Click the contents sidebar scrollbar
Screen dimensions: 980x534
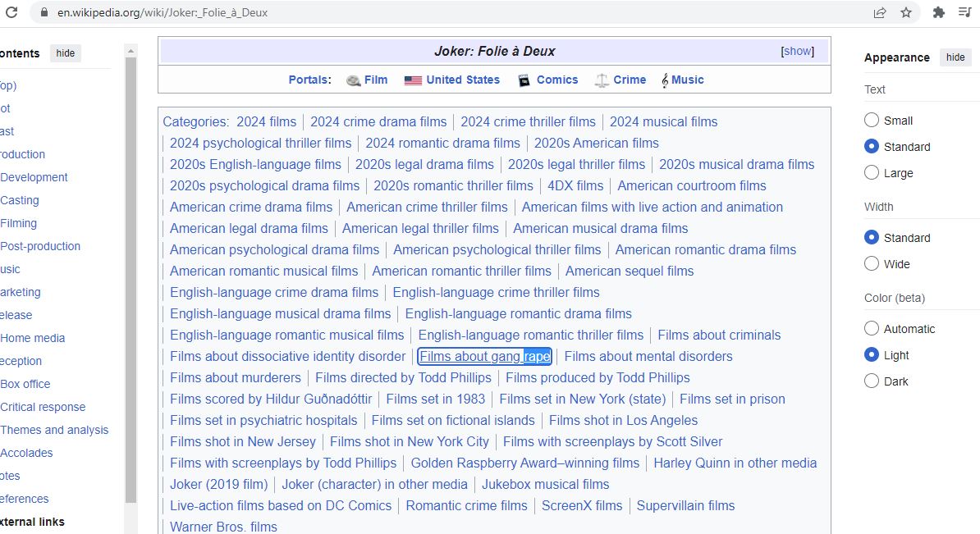pos(131,279)
